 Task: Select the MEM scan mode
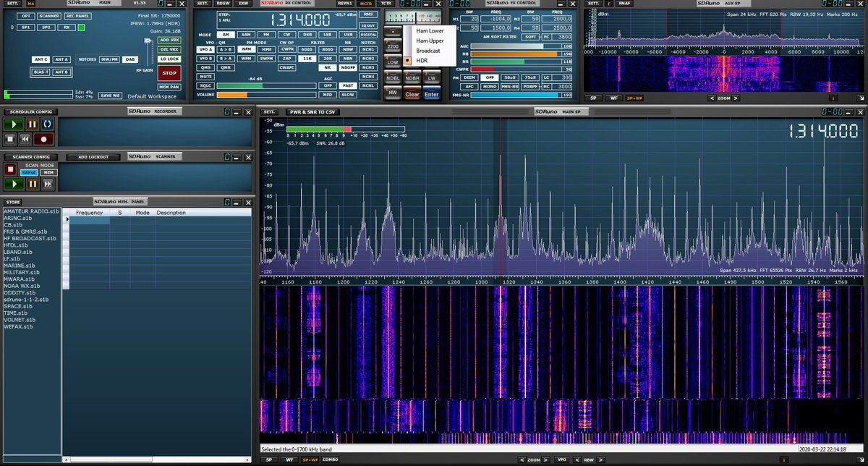pyautogui.click(x=48, y=172)
